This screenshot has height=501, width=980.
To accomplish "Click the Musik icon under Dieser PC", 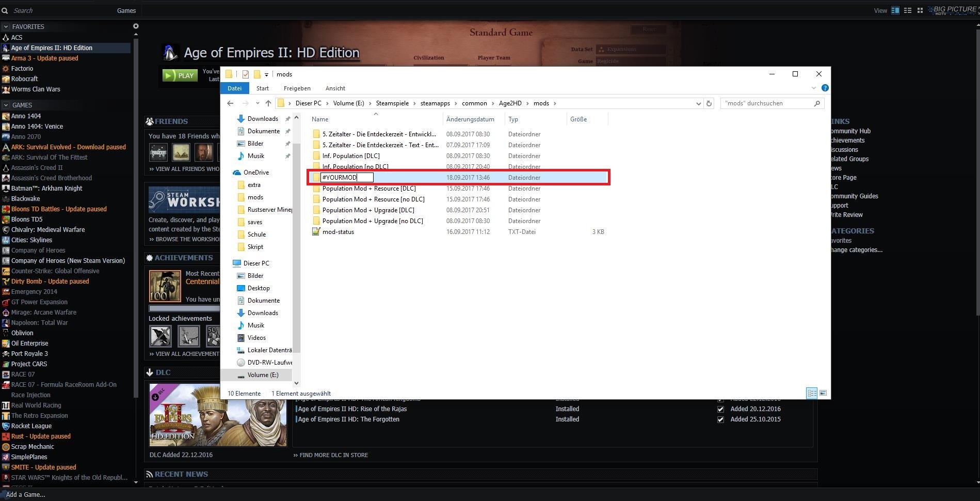I will (240, 325).
